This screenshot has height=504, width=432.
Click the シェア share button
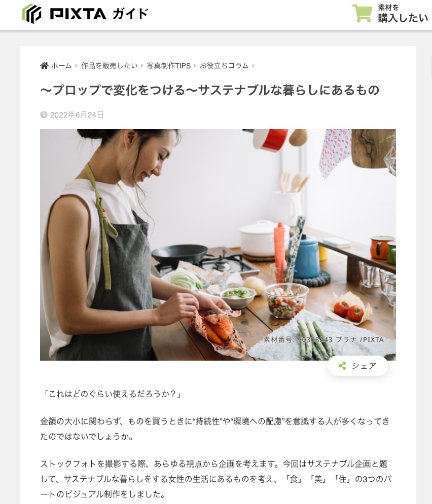[357, 366]
